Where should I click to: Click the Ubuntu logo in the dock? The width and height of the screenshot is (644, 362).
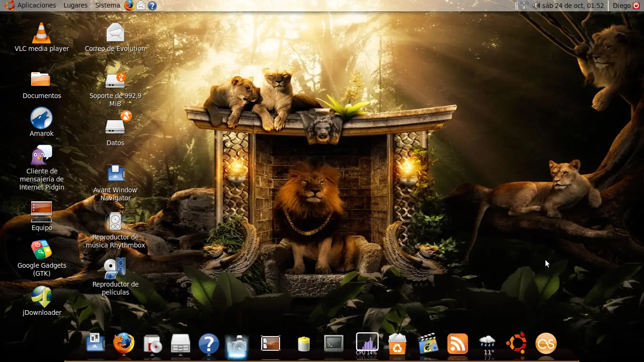tap(516, 343)
